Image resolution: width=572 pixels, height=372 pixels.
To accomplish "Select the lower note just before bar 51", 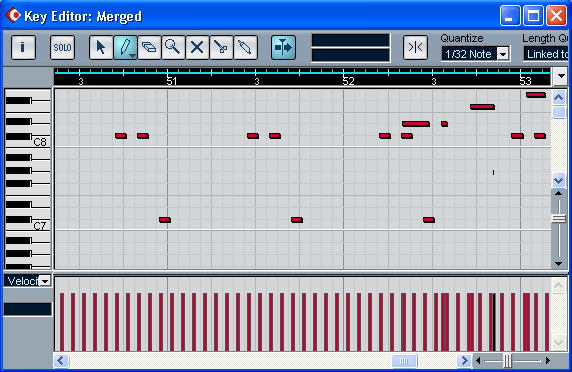I will 165,220.
